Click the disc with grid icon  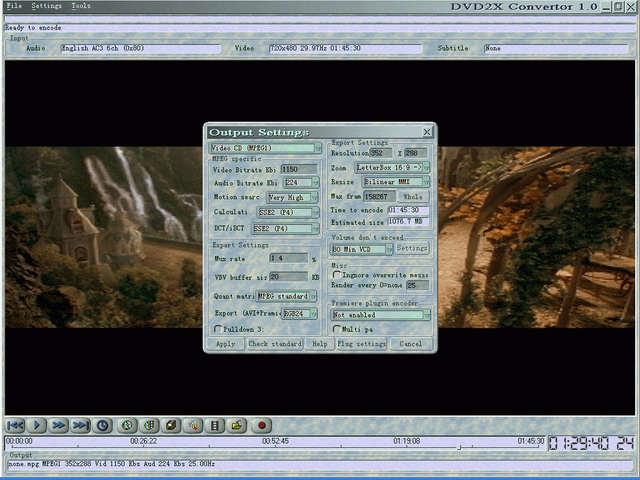pyautogui.click(x=149, y=426)
